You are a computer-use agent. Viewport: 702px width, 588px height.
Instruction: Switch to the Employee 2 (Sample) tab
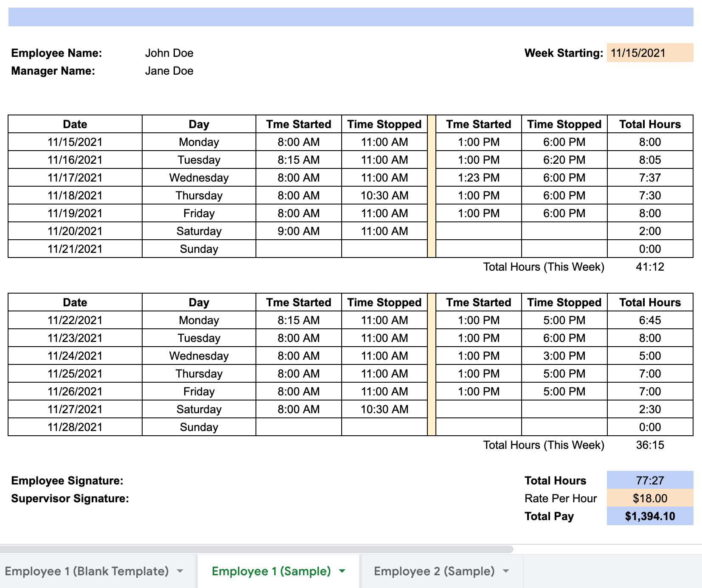[x=434, y=571]
